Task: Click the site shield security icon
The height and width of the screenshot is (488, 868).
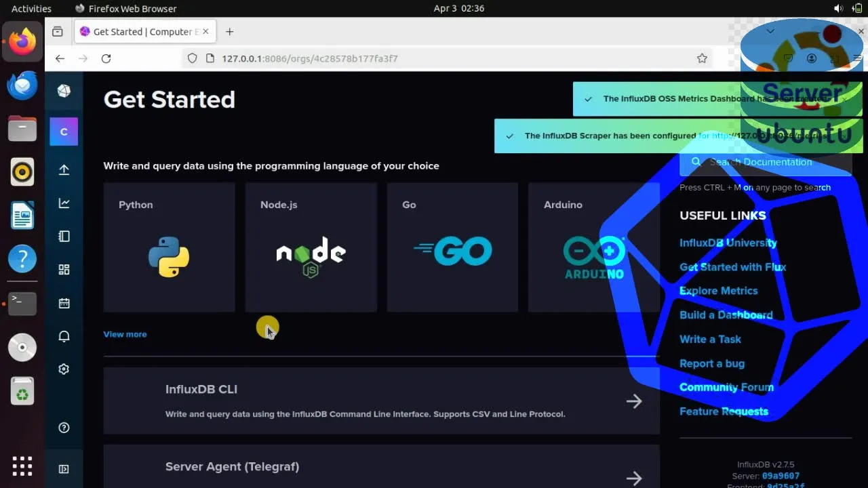Action: [x=193, y=58]
